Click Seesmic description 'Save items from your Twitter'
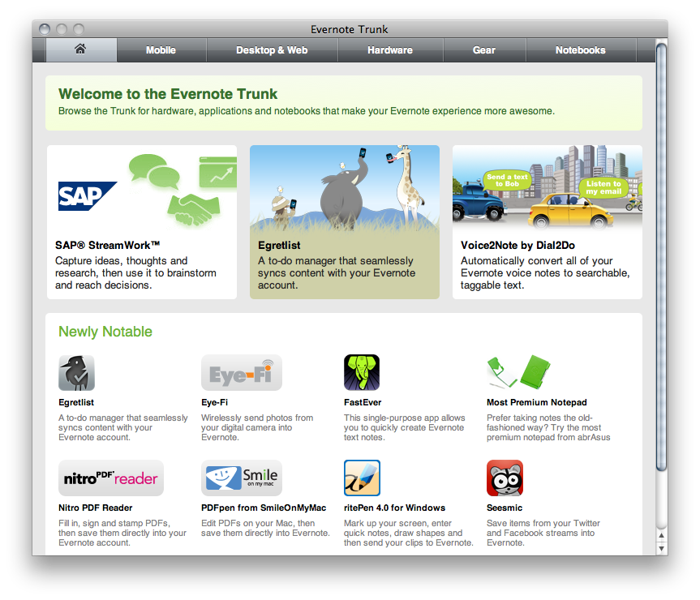700x600 pixels. (543, 533)
